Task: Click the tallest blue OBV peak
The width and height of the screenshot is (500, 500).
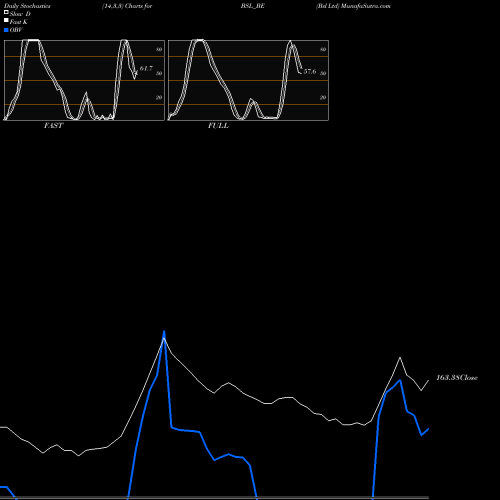Action: coord(164,332)
